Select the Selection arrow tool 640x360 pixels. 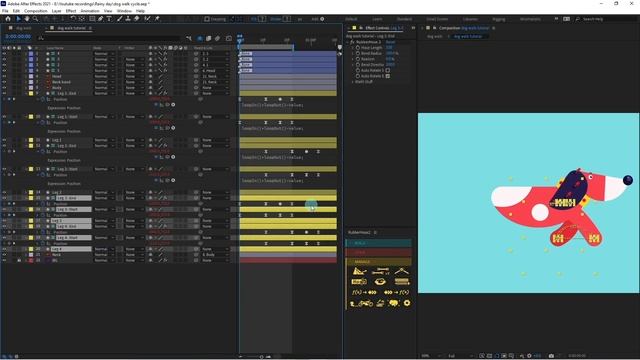[18, 19]
